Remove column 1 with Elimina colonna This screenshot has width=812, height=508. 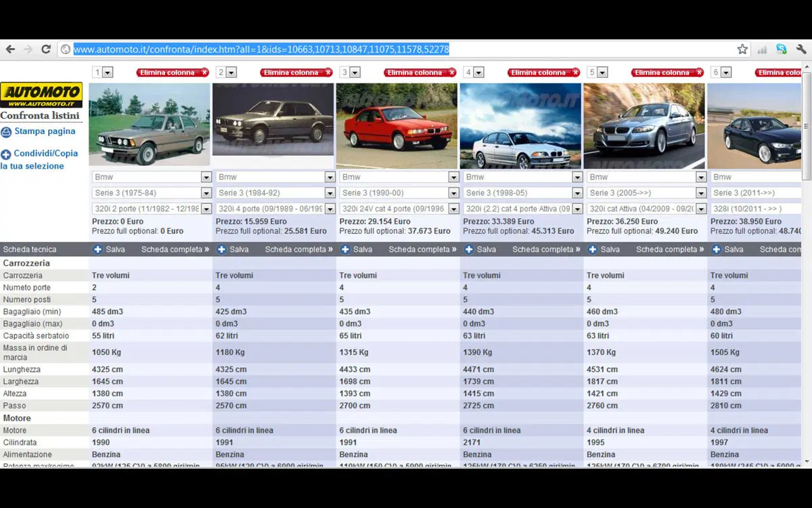tap(173, 72)
